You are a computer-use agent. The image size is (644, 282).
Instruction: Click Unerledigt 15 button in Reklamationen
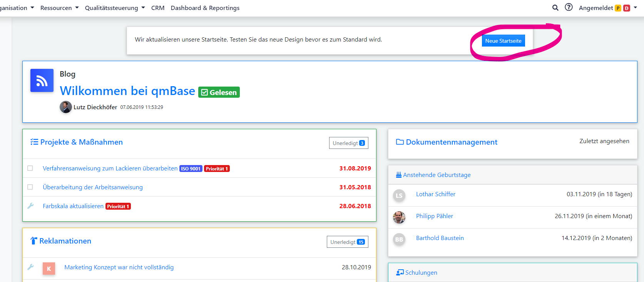[x=348, y=242]
